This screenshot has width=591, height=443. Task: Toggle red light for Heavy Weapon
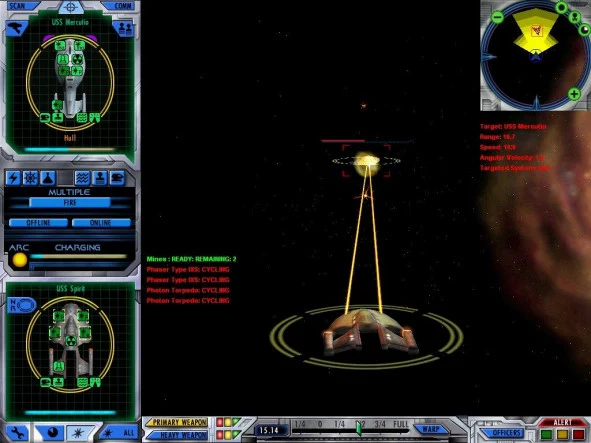[219, 435]
